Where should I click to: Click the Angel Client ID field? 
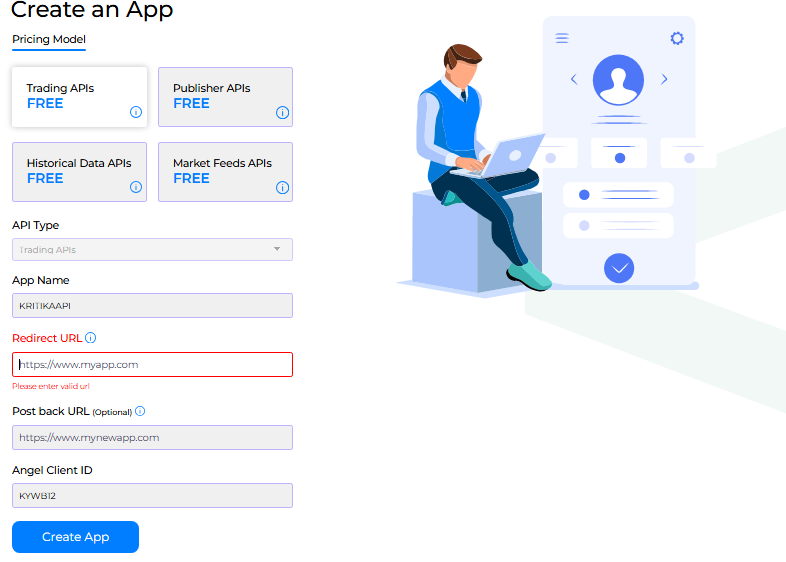152,495
